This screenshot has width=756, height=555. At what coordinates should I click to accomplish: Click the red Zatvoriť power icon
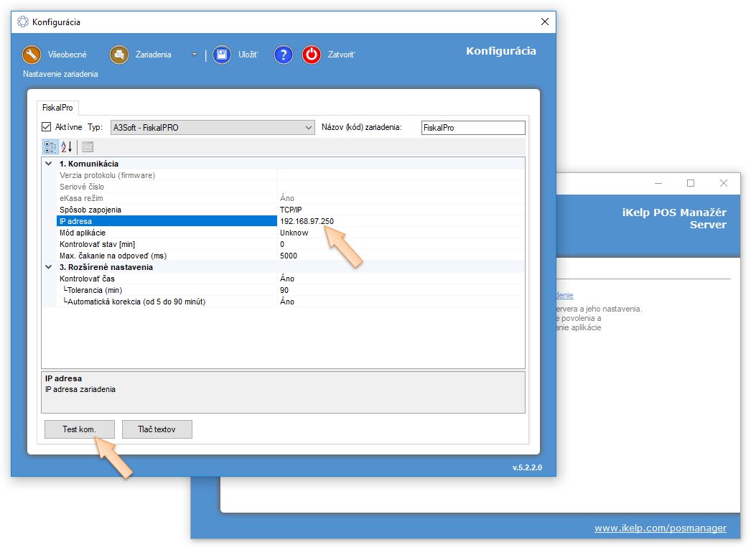(x=312, y=55)
